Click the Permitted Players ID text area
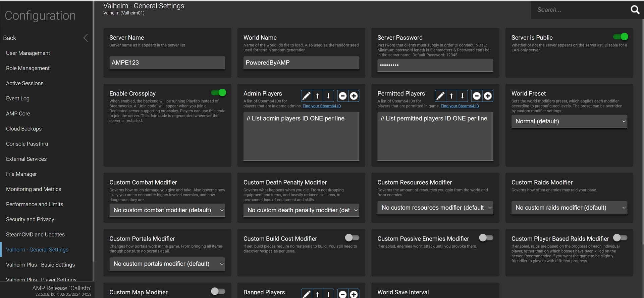The image size is (644, 298). [x=435, y=136]
